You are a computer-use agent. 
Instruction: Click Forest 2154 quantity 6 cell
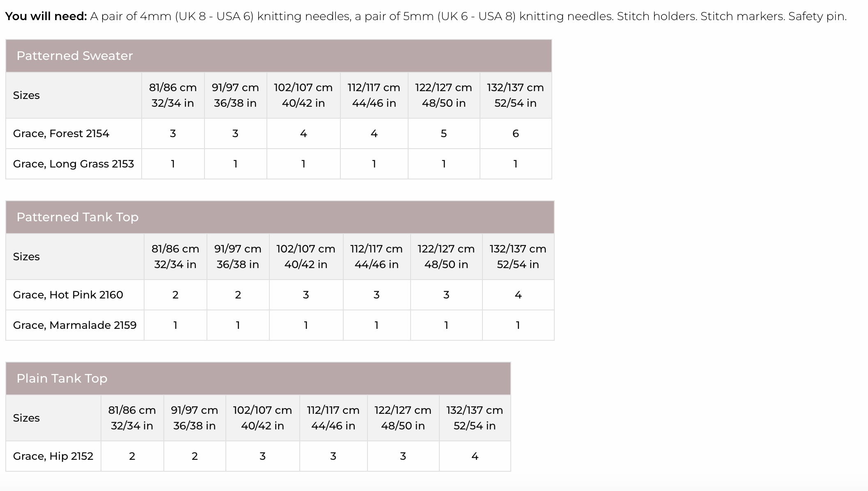(516, 133)
